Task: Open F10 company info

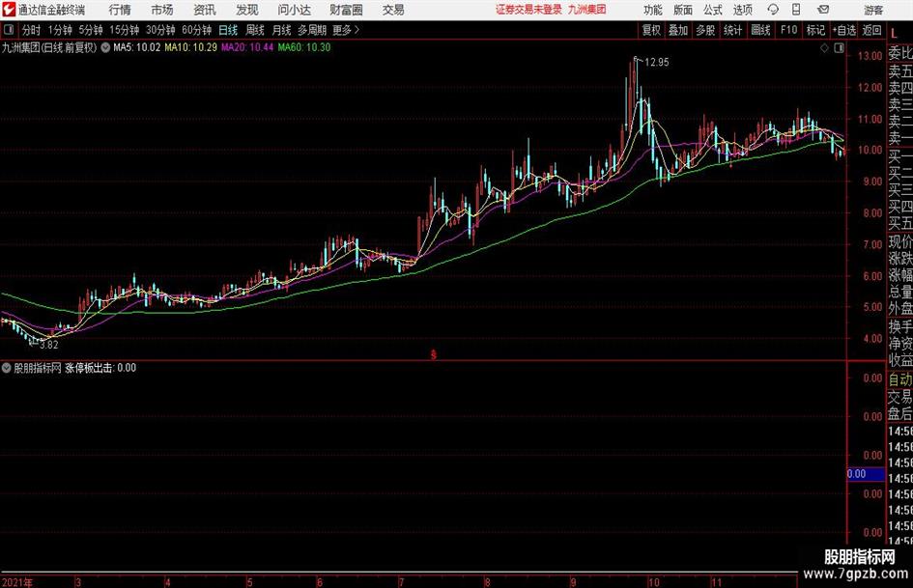Action: [x=789, y=30]
